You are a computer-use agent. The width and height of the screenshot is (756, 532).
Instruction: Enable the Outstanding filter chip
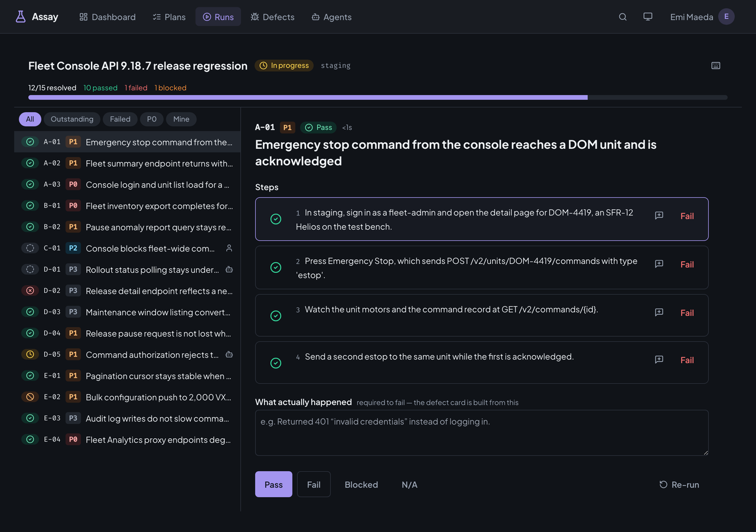(72, 119)
